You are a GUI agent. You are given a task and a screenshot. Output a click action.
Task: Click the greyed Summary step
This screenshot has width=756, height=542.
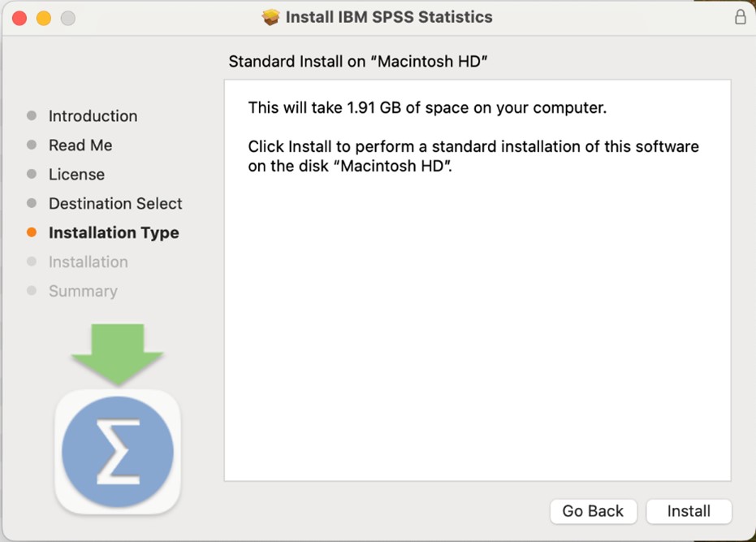(x=83, y=292)
